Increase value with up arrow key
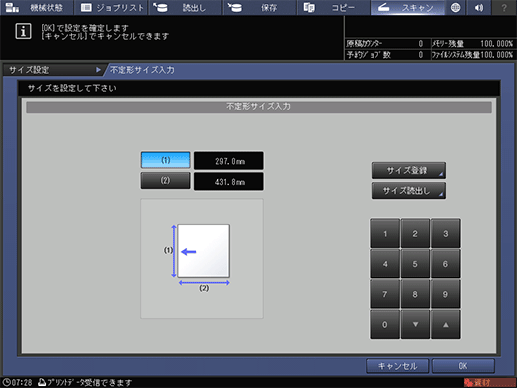The height and width of the screenshot is (388, 517). (446, 325)
